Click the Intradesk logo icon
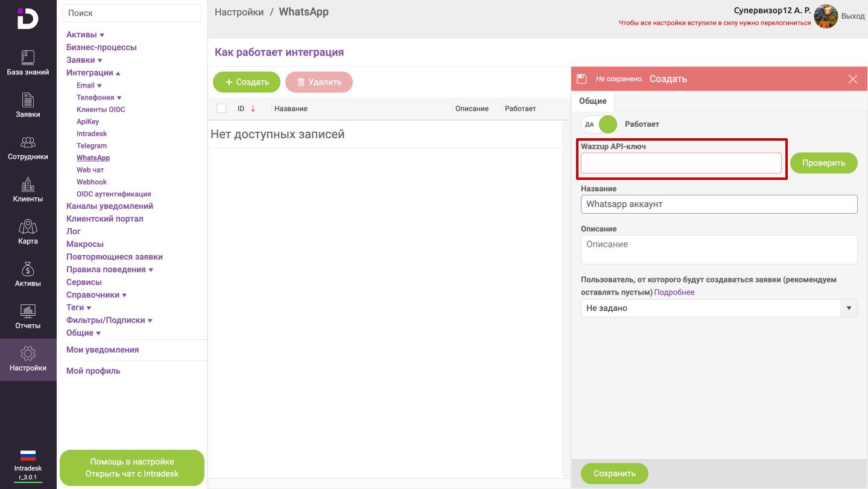 27,19
